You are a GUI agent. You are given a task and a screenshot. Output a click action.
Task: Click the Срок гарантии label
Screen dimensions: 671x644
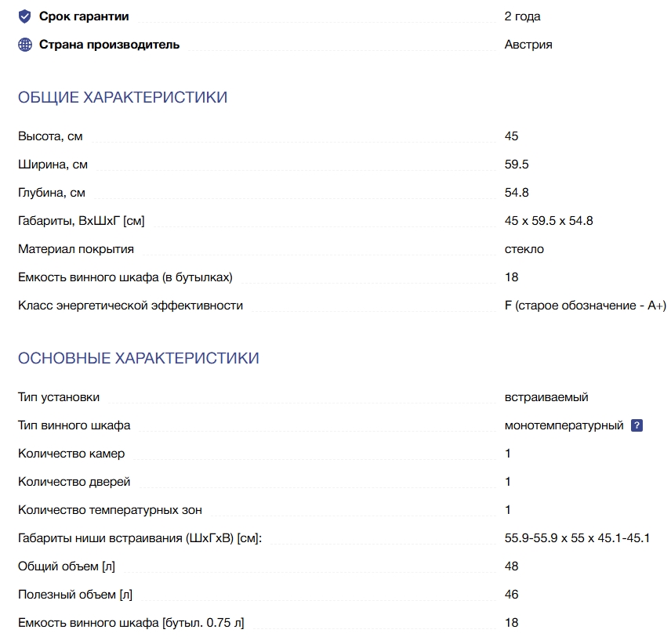pyautogui.click(x=84, y=16)
